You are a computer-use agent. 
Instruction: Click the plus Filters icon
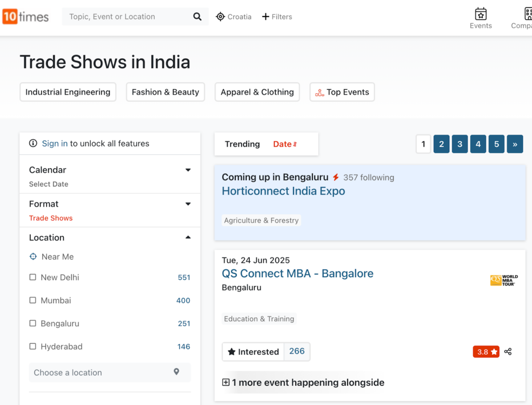265,17
